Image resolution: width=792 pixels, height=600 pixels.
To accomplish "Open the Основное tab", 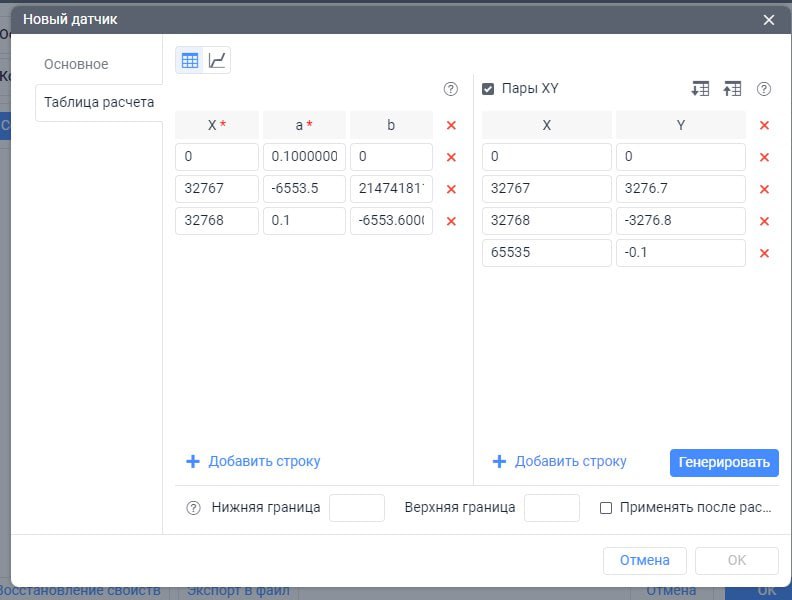I will point(76,64).
